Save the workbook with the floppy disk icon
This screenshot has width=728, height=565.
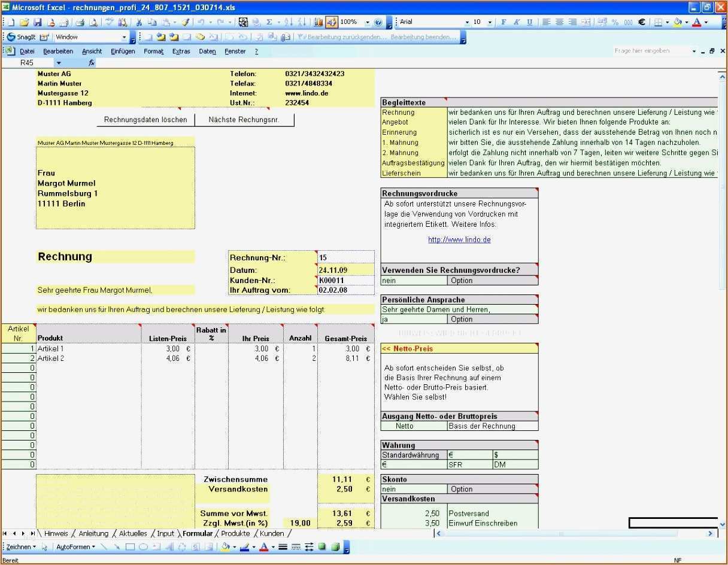[x=37, y=22]
